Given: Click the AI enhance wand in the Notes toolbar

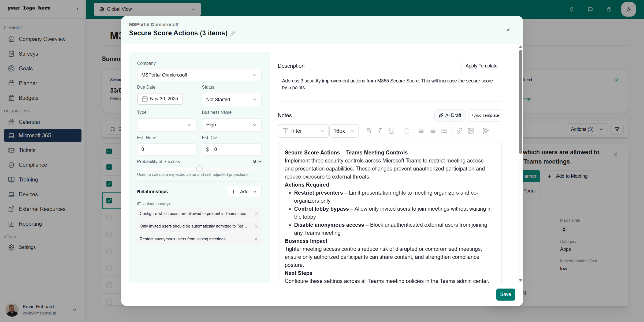Looking at the screenshot, I should 485,131.
